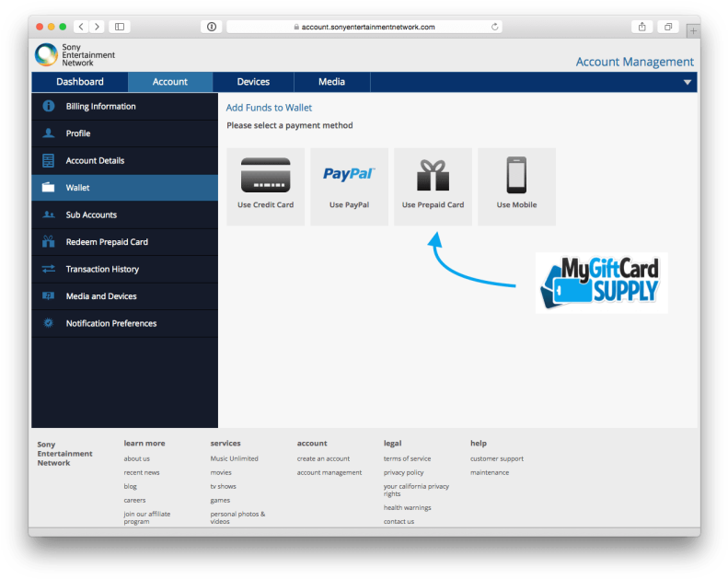Choose the PayPal logo payment option
Viewport: 728px width, 579px height.
point(349,174)
